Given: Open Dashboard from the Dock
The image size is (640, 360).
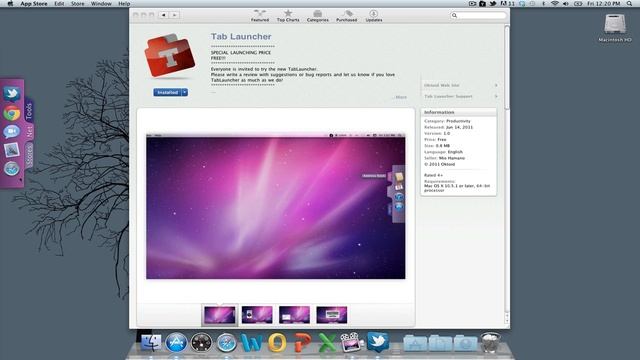Looking at the screenshot, I should [x=202, y=342].
